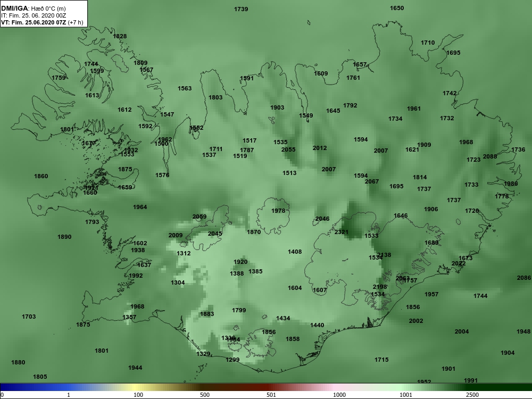Screen dimensions: 532x399
Task: Click the color scale label 501
Action: point(271,395)
